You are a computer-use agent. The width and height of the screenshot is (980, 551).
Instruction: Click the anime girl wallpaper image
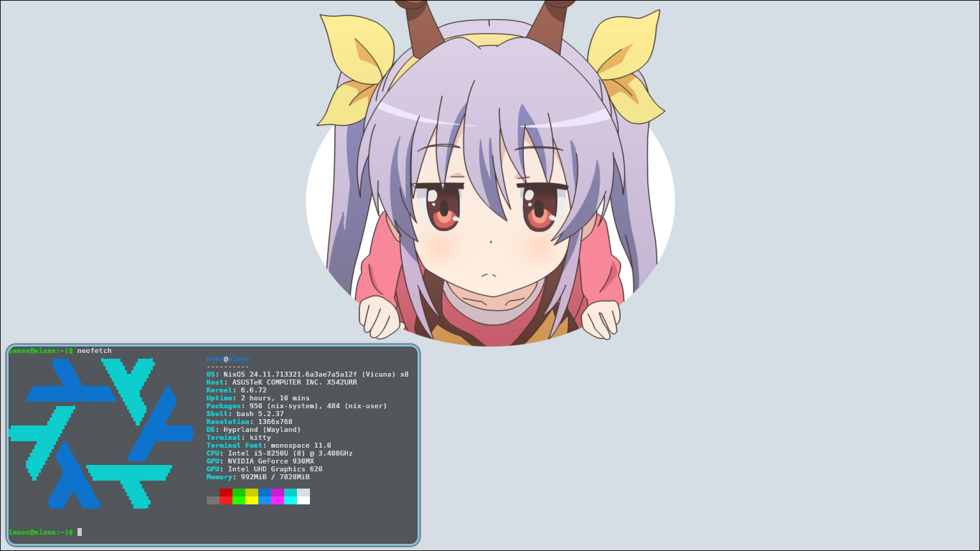pos(490,173)
